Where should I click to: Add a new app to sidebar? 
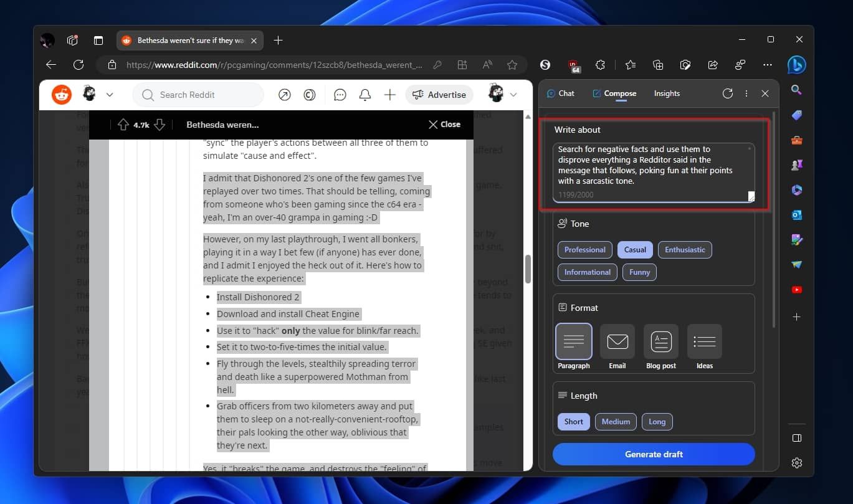tap(796, 317)
